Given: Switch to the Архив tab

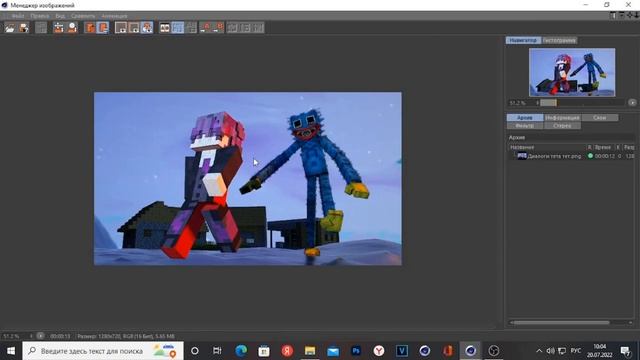Looking at the screenshot, I should (x=524, y=118).
